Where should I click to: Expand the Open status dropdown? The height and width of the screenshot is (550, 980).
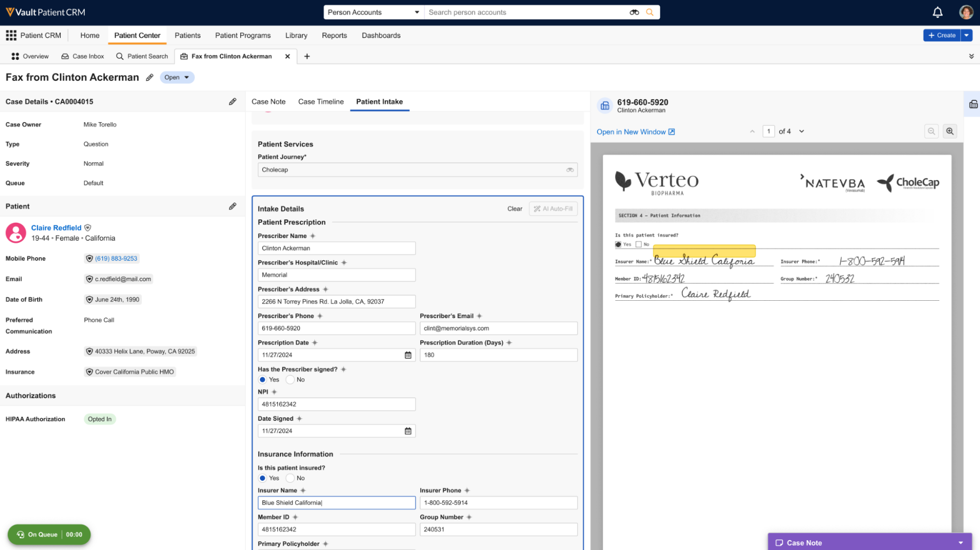pyautogui.click(x=177, y=78)
